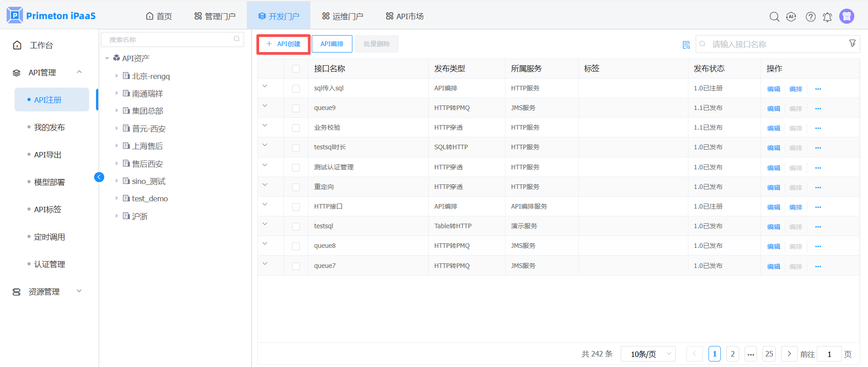The height and width of the screenshot is (367, 868).
Task: Switch to the 运维门户 tab
Action: [x=342, y=16]
